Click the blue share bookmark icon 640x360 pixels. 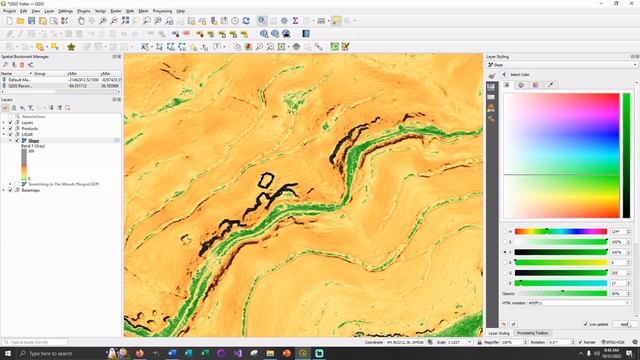(31, 65)
